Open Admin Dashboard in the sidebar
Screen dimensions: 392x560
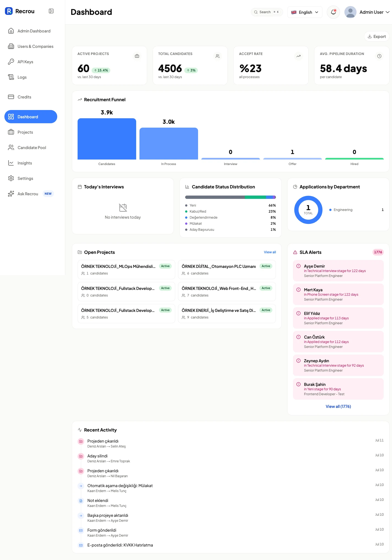(x=31, y=31)
